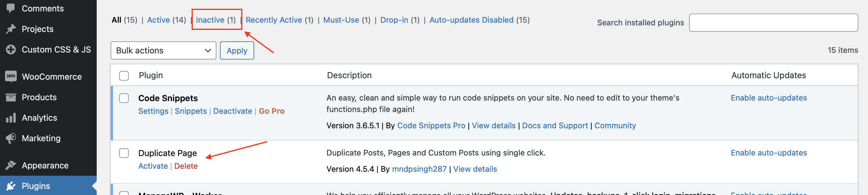Image resolution: width=868 pixels, height=195 pixels.
Task: Tick the select-all plugins checkbox
Action: [x=124, y=75]
